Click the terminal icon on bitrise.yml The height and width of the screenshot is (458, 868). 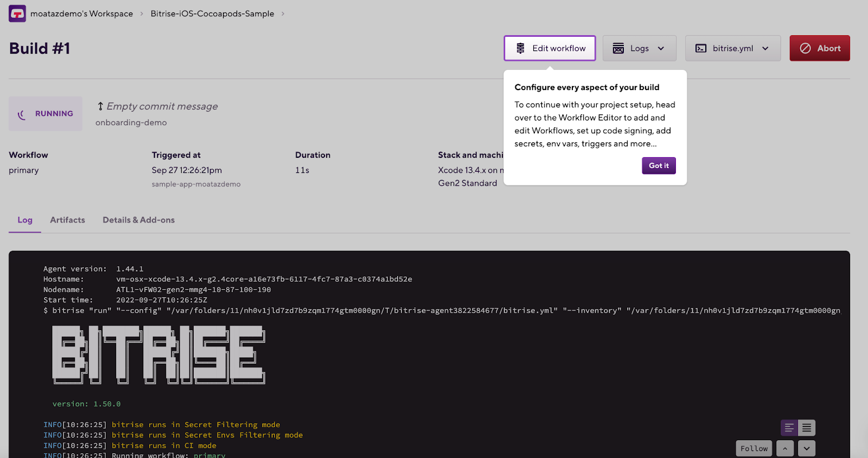tap(701, 48)
